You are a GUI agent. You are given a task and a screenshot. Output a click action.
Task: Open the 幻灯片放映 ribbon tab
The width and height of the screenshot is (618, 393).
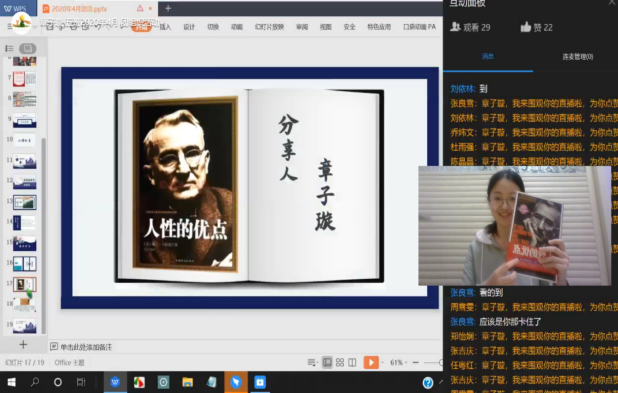click(x=269, y=27)
